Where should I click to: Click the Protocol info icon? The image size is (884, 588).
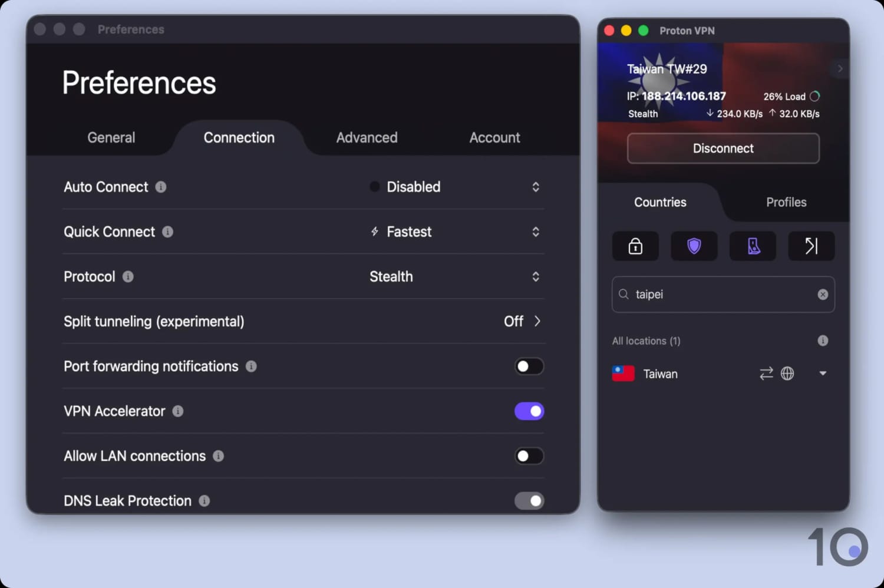(128, 276)
